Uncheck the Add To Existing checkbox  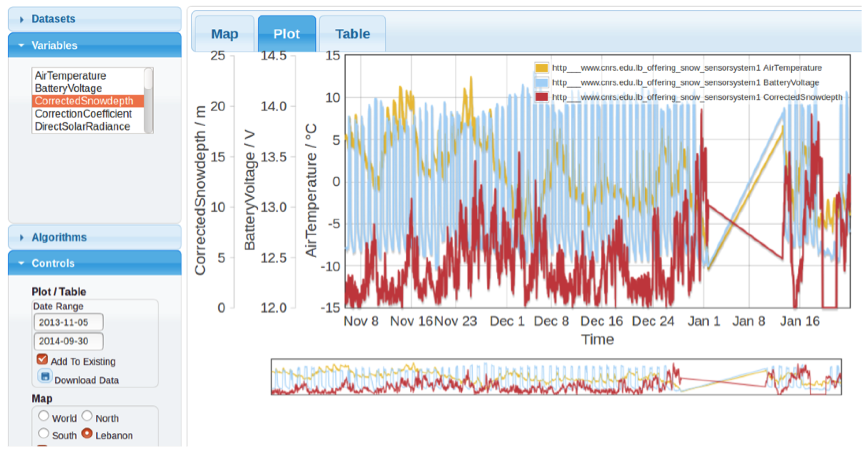tap(42, 359)
